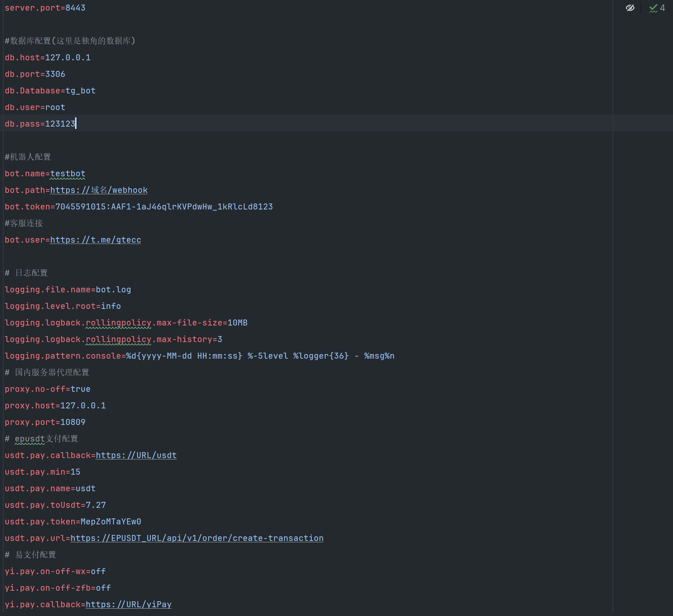Click the bot.token value string
Image resolution: width=673 pixels, height=616 pixels.
coord(164,207)
